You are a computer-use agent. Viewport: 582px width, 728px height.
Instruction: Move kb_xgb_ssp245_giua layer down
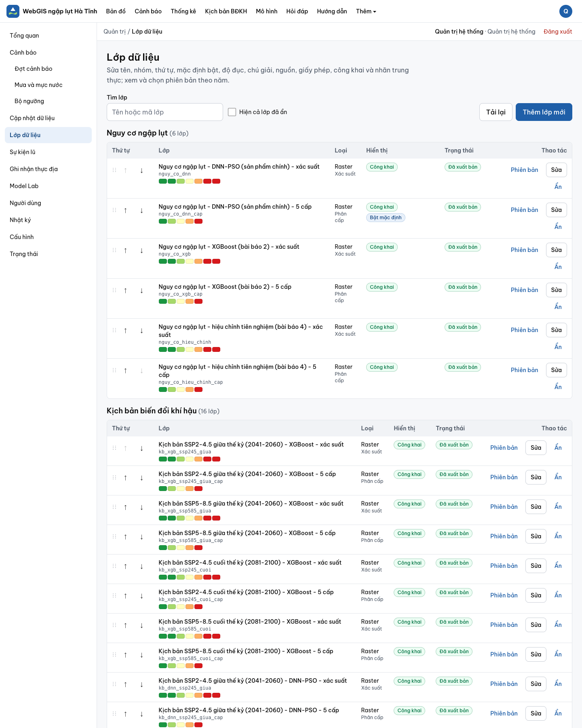tap(141, 448)
